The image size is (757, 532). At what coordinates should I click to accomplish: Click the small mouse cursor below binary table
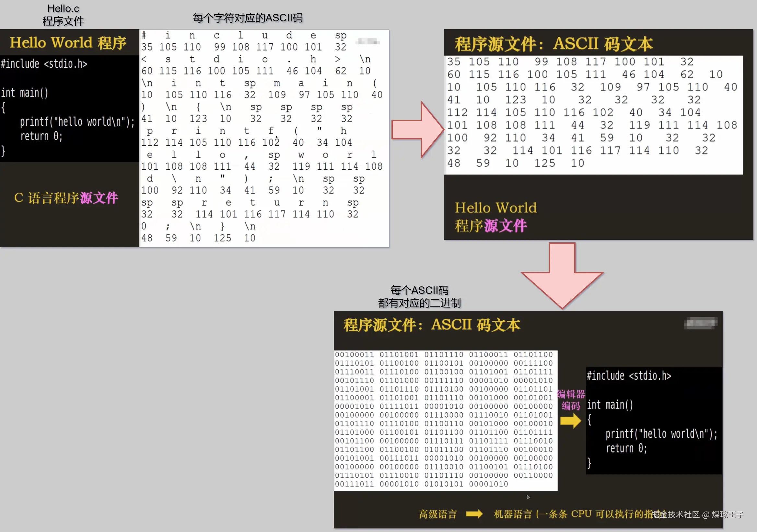pyautogui.click(x=528, y=497)
